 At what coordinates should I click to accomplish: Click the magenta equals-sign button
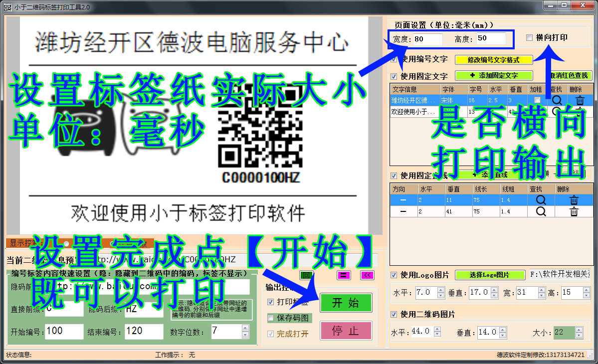[x=344, y=275]
